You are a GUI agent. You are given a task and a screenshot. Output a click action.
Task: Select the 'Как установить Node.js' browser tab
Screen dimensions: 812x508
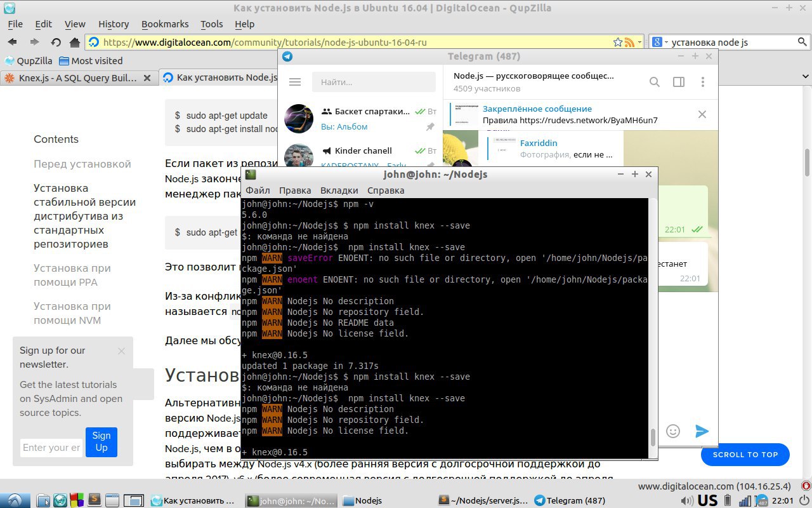(x=218, y=78)
